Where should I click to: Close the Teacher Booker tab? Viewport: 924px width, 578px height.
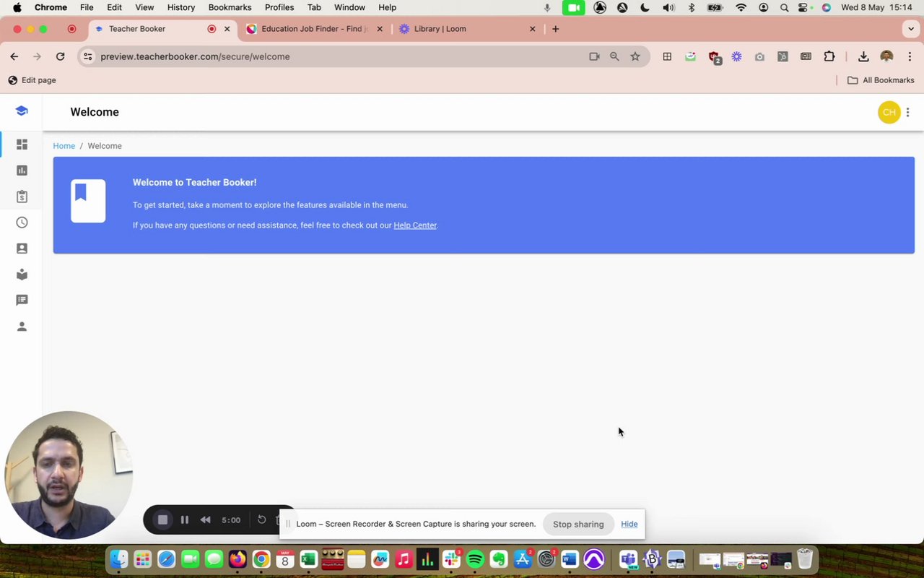(x=227, y=29)
